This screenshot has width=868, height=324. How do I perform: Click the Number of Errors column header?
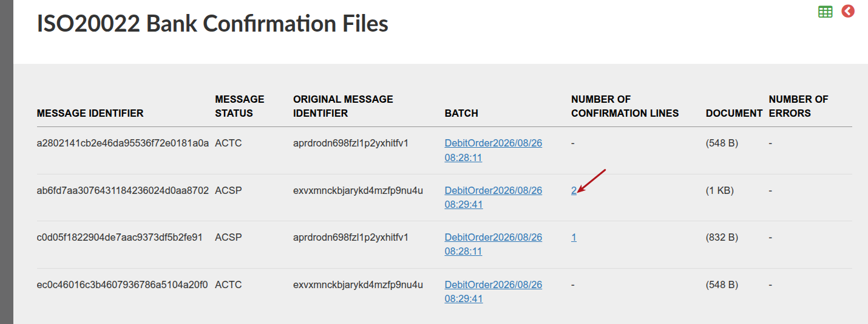(x=798, y=106)
